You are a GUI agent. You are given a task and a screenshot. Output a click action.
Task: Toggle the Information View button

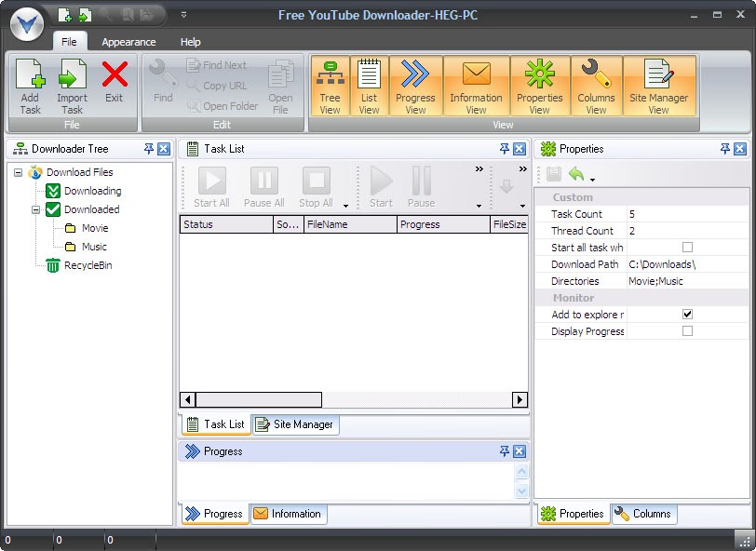click(x=477, y=87)
